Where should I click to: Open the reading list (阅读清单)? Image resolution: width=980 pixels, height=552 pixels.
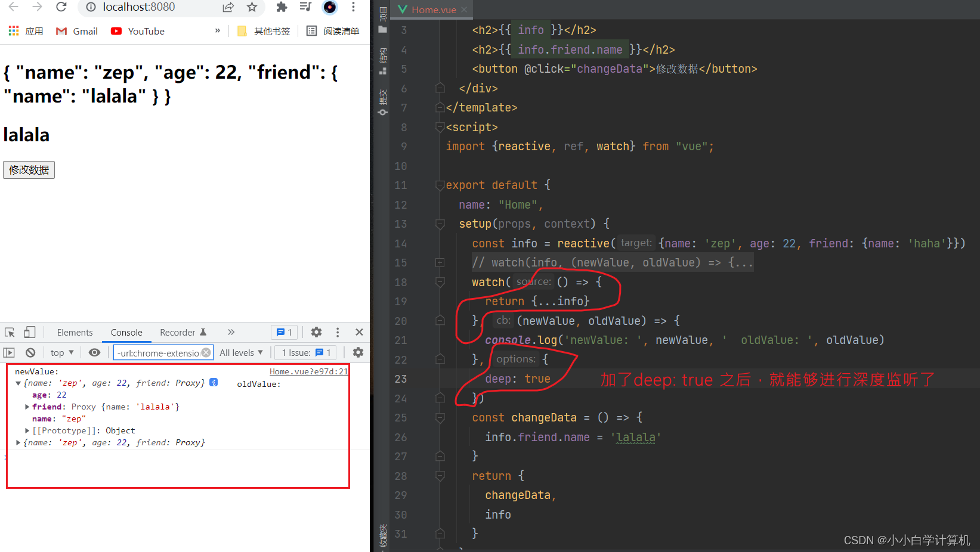point(333,31)
